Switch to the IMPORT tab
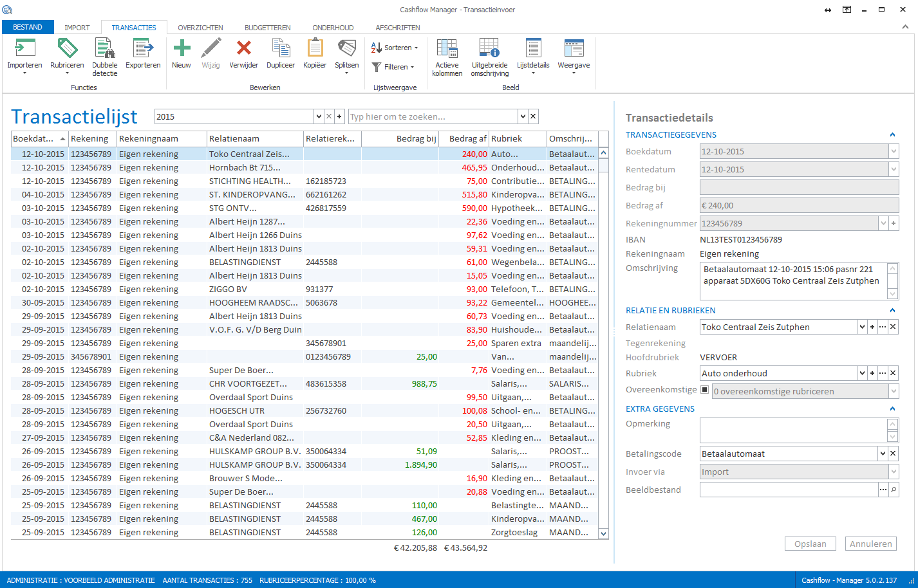 click(x=77, y=28)
